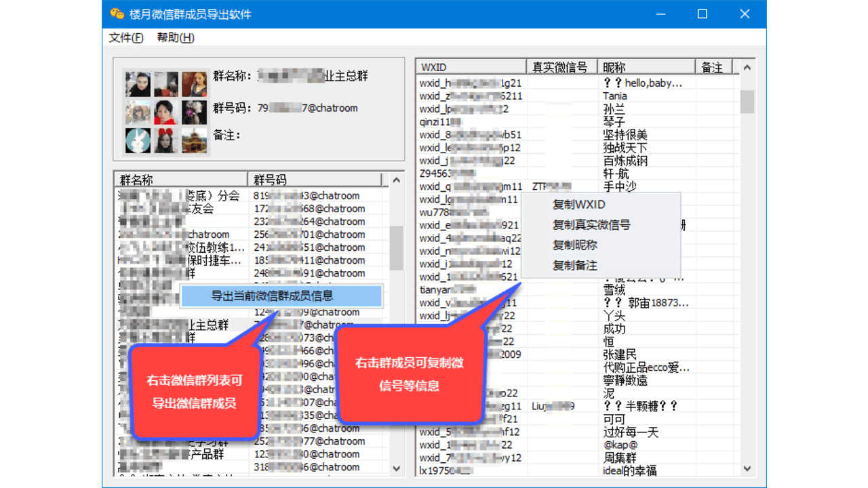The height and width of the screenshot is (488, 868).
Task: Click the down arrow on the member list scrollbar
Action: click(x=747, y=469)
